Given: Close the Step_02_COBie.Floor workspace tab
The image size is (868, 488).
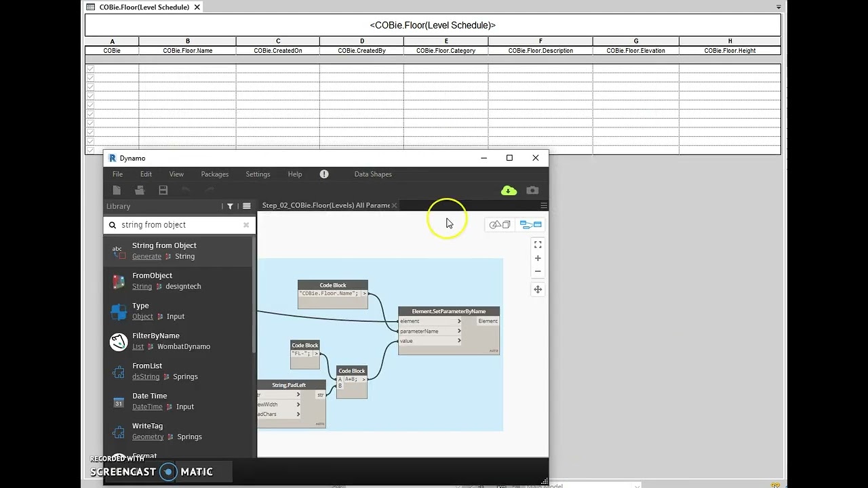Looking at the screenshot, I should (x=394, y=205).
